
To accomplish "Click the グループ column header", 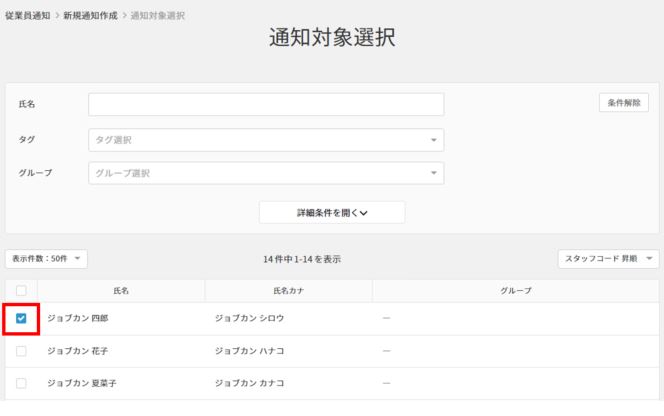I will point(515,290).
